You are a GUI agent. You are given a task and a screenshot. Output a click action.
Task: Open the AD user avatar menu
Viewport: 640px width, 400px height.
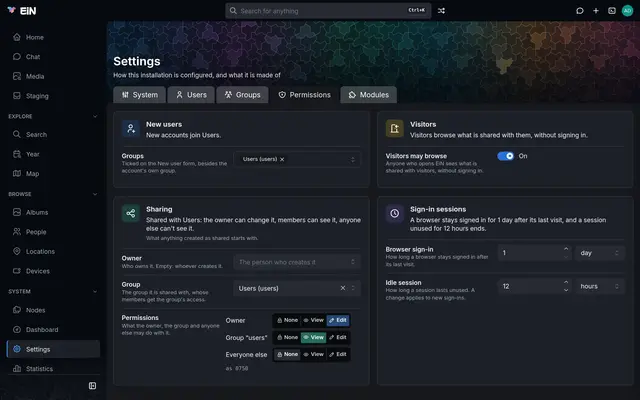(627, 11)
